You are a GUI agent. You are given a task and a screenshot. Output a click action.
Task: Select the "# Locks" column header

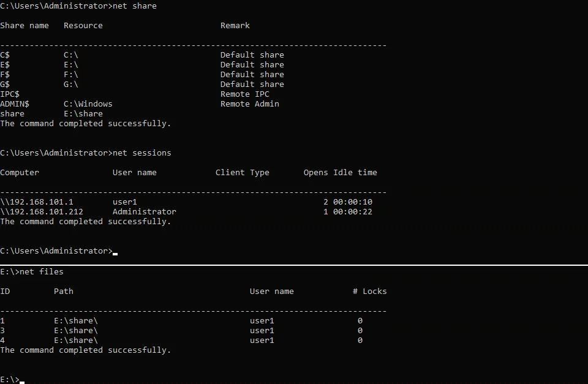(369, 292)
